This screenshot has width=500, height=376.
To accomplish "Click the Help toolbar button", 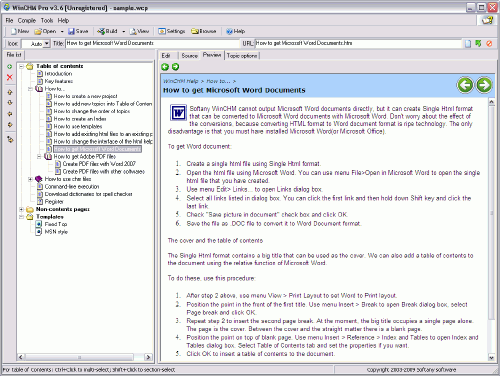I will tap(235, 31).
